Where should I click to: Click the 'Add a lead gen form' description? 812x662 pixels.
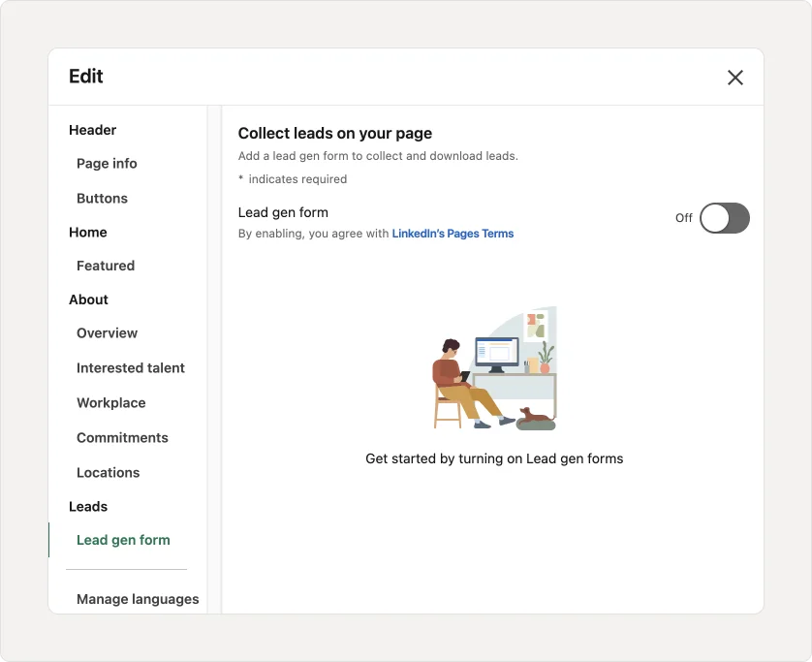[x=378, y=156]
